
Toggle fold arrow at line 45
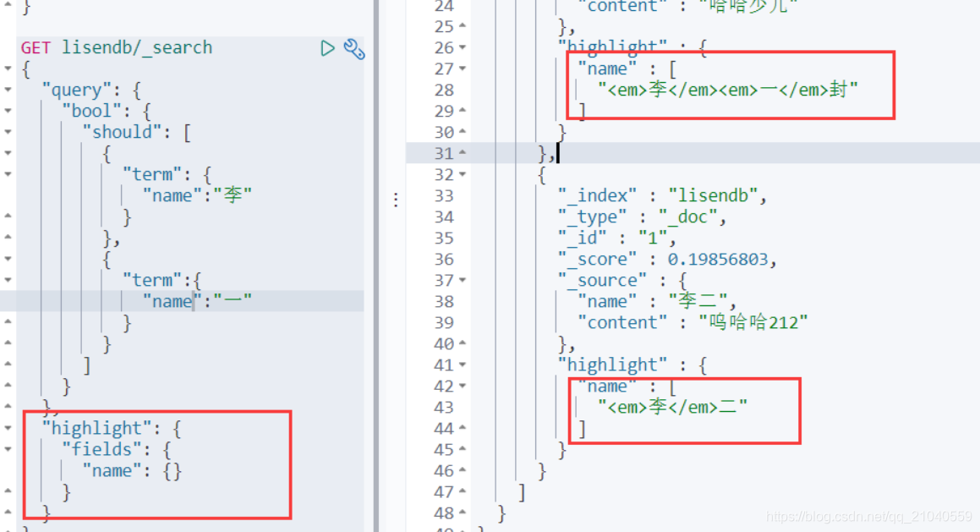point(463,449)
